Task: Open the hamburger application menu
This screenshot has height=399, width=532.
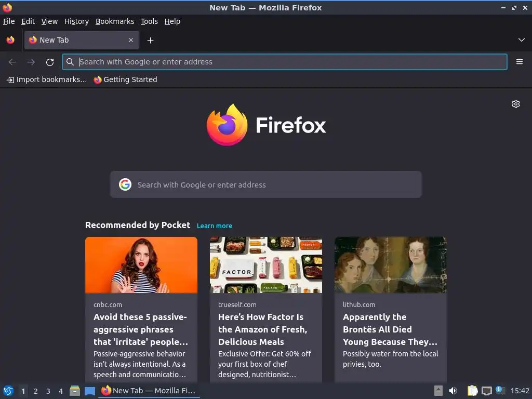Action: pyautogui.click(x=520, y=62)
